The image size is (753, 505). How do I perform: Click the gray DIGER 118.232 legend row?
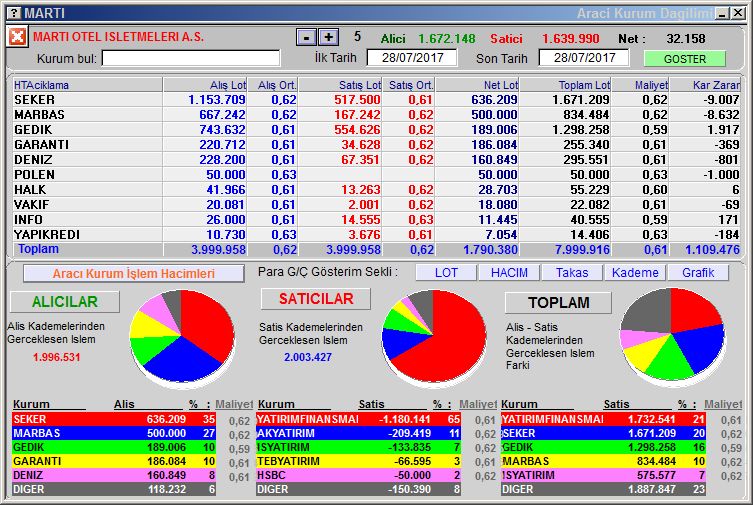click(x=114, y=489)
